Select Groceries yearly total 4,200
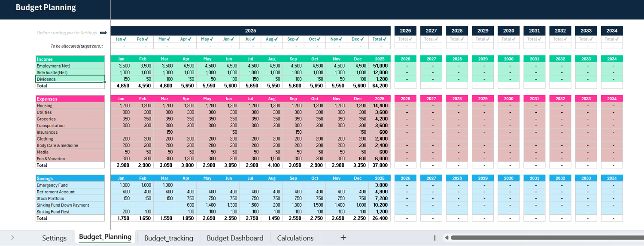 coord(380,119)
